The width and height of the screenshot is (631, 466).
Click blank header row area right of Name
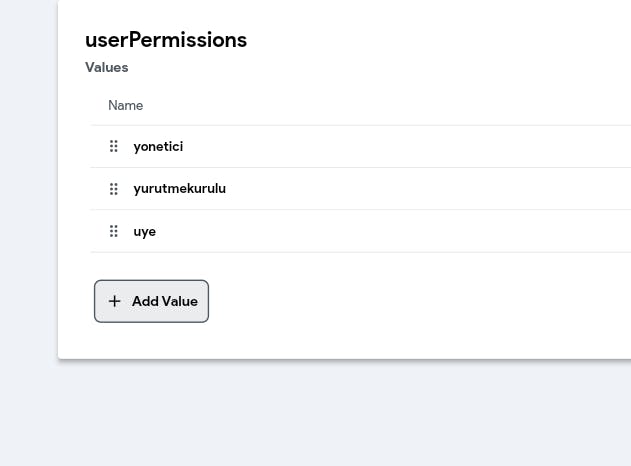[382, 105]
